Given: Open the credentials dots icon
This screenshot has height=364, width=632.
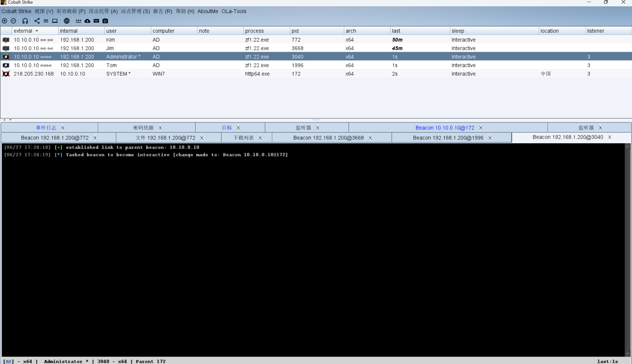Looking at the screenshot, I should (x=78, y=21).
